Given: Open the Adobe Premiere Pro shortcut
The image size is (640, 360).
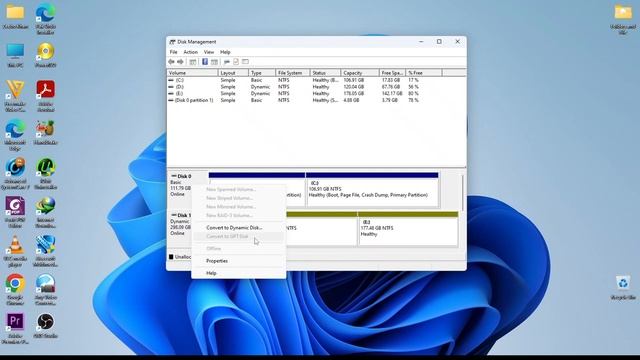Looking at the screenshot, I should click(15, 329).
